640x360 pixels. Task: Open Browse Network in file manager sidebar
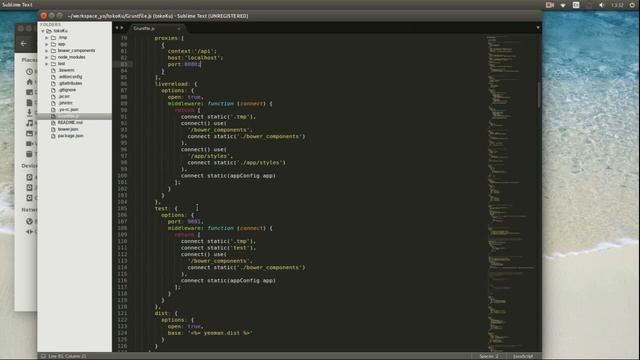pyautogui.click(x=29, y=221)
